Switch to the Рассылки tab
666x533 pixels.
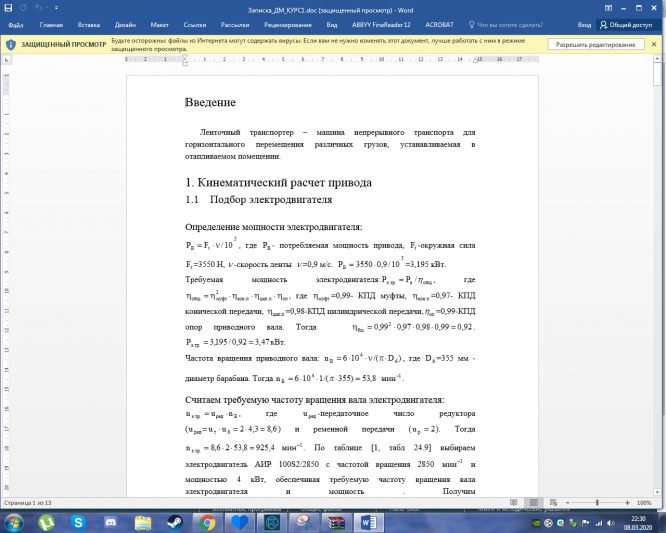[x=235, y=25]
